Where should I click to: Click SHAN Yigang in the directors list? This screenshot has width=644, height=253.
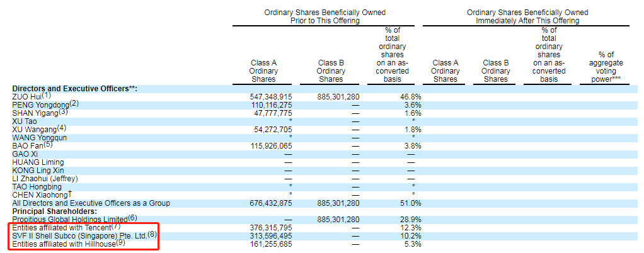(40, 113)
